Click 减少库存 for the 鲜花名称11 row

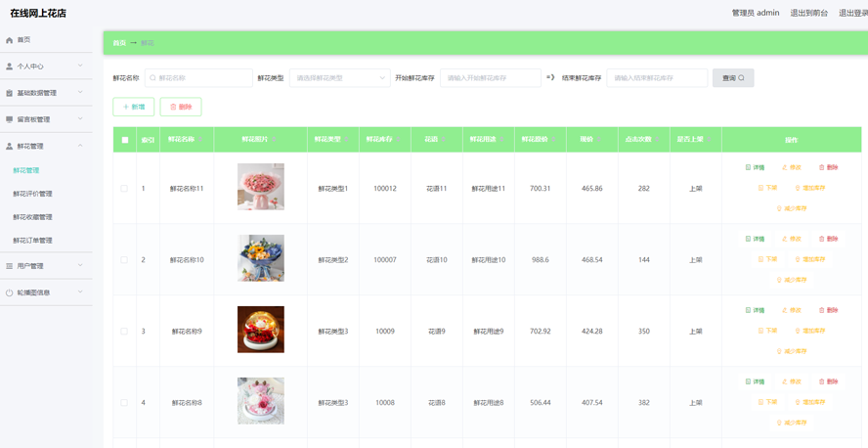(x=792, y=208)
